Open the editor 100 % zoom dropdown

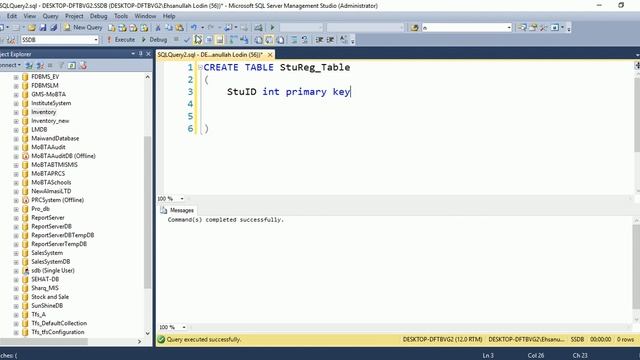[182, 199]
